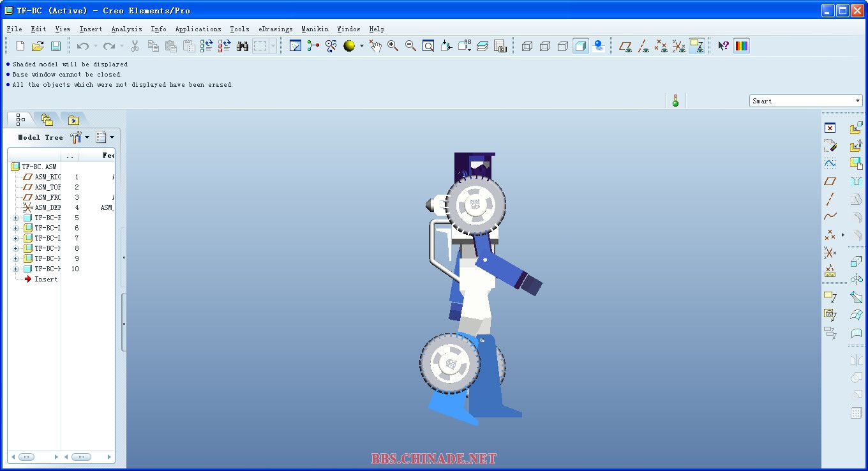Switch display to Shading mode
The image size is (868, 471).
click(x=580, y=46)
